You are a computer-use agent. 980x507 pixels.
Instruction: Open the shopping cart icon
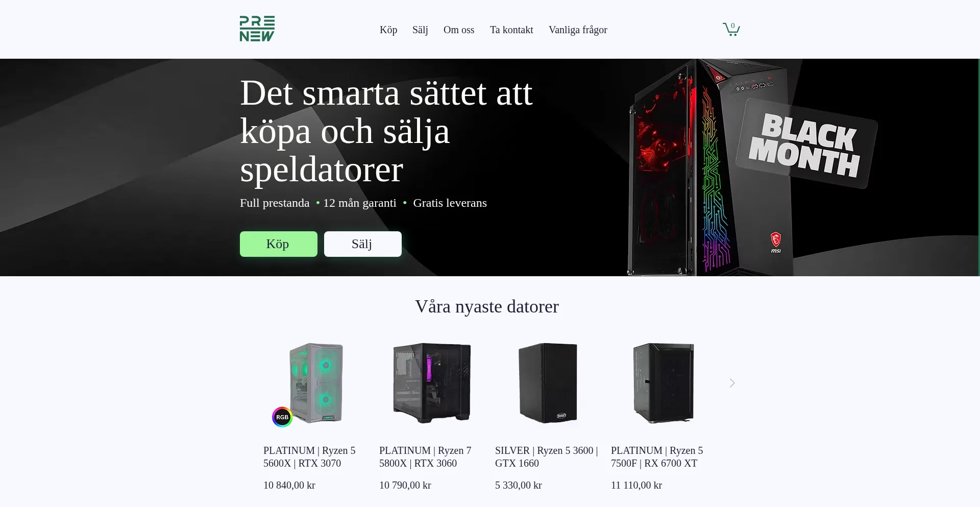click(x=731, y=29)
